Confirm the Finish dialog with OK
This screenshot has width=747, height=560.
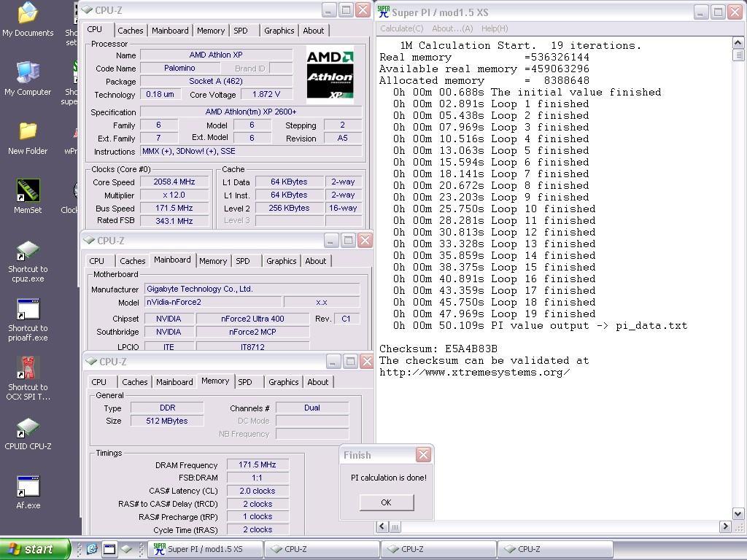387,502
